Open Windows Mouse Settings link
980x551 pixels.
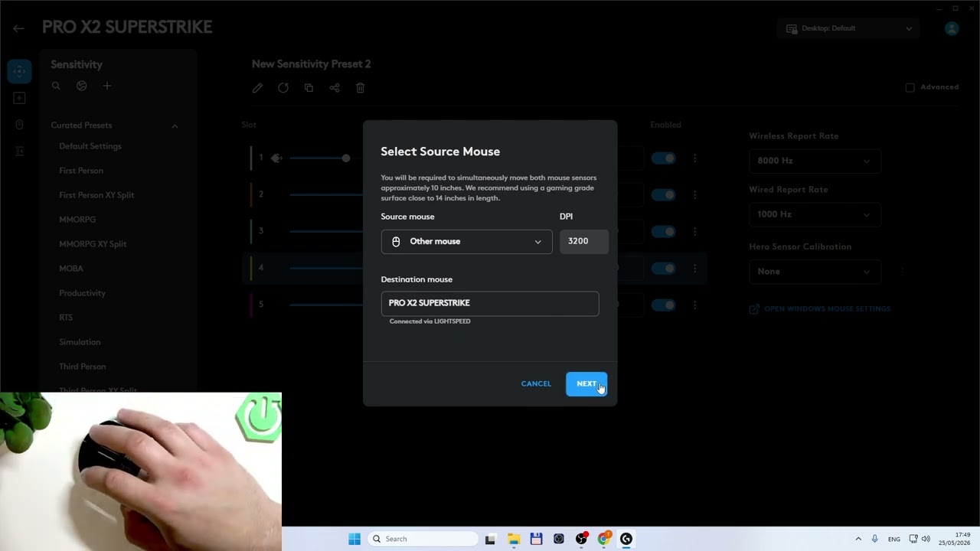coord(819,309)
